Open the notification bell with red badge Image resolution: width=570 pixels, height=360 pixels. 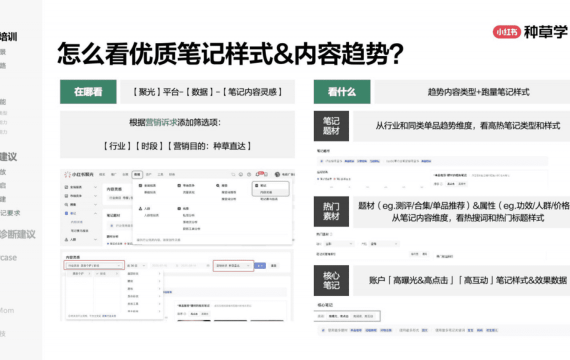click(258, 174)
